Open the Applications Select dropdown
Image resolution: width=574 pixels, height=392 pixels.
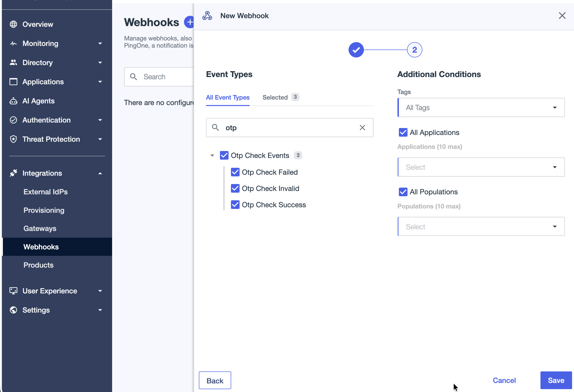(481, 167)
